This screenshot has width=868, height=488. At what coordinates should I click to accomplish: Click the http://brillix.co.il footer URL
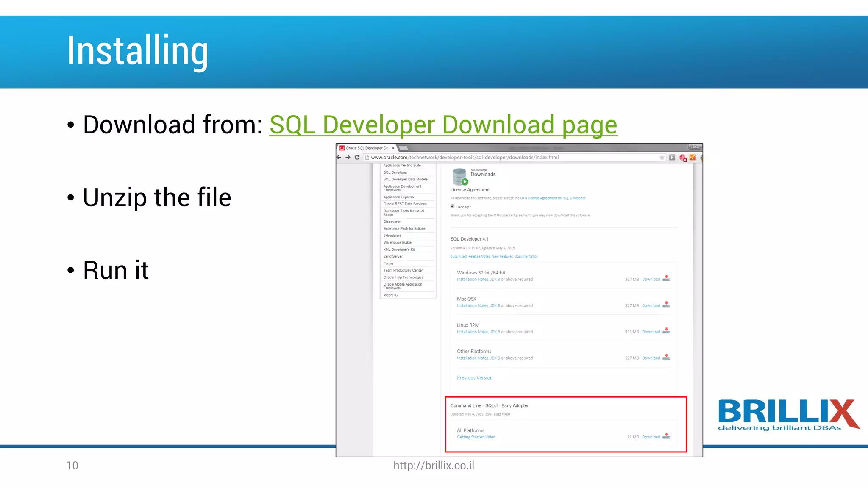[434, 465]
